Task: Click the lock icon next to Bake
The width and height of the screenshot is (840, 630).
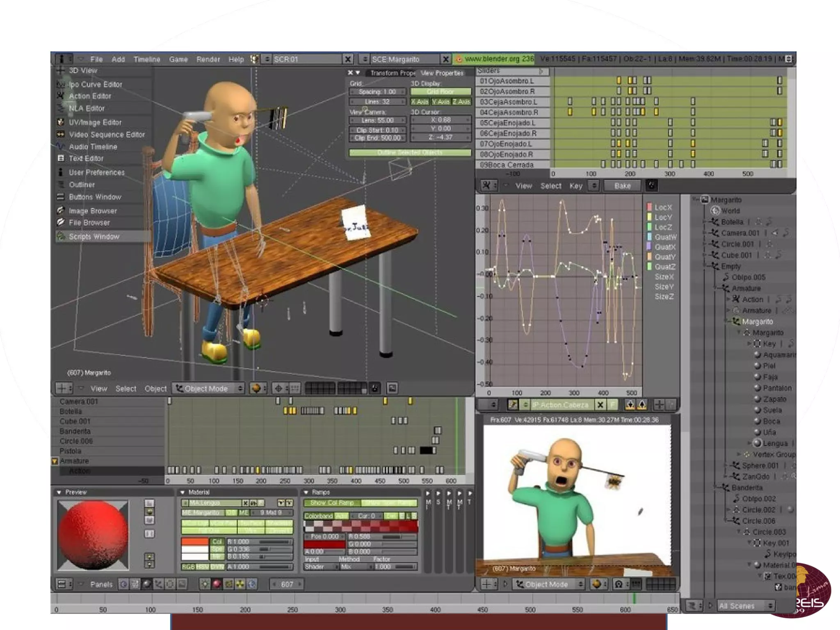Action: coord(651,185)
